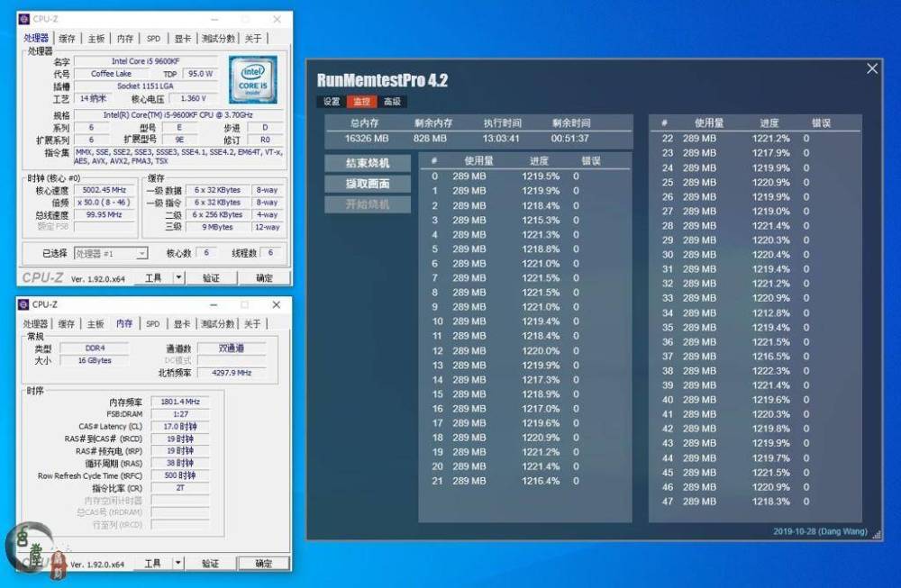Click the Coffee Lake codename field
This screenshot has height=588, width=901.
[111, 74]
